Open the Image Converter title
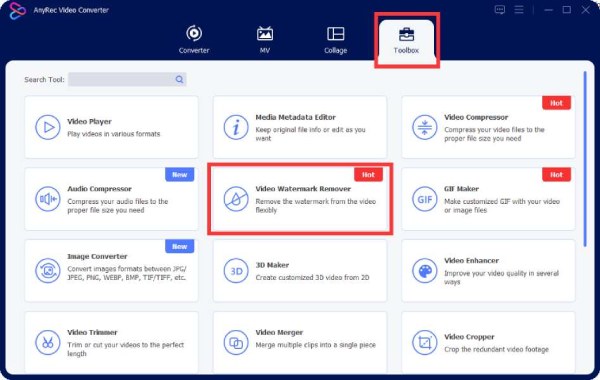 pyautogui.click(x=97, y=256)
